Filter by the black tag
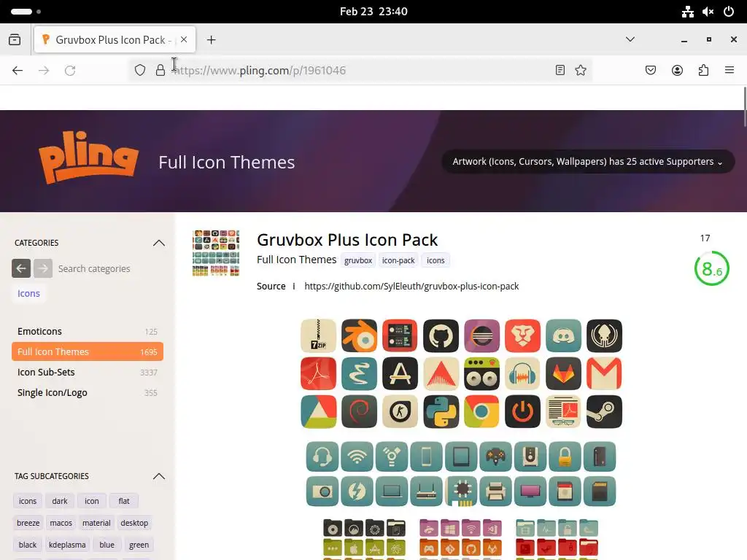 [x=28, y=545]
